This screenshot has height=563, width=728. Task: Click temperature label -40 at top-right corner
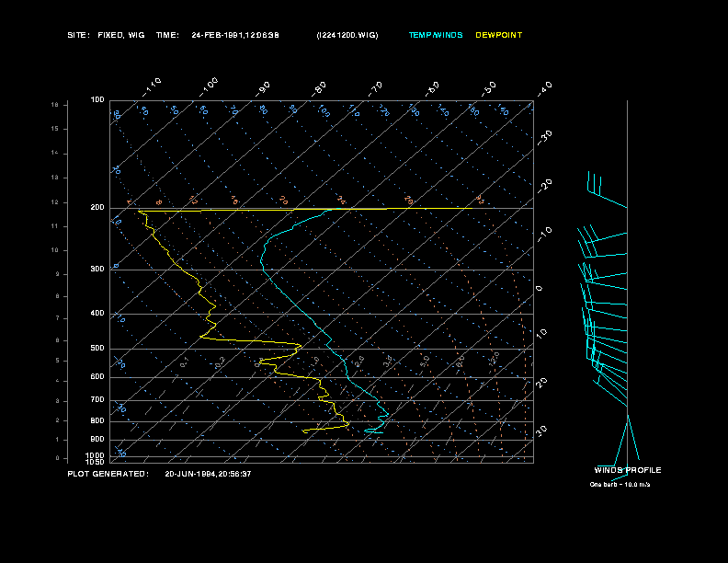click(x=544, y=88)
